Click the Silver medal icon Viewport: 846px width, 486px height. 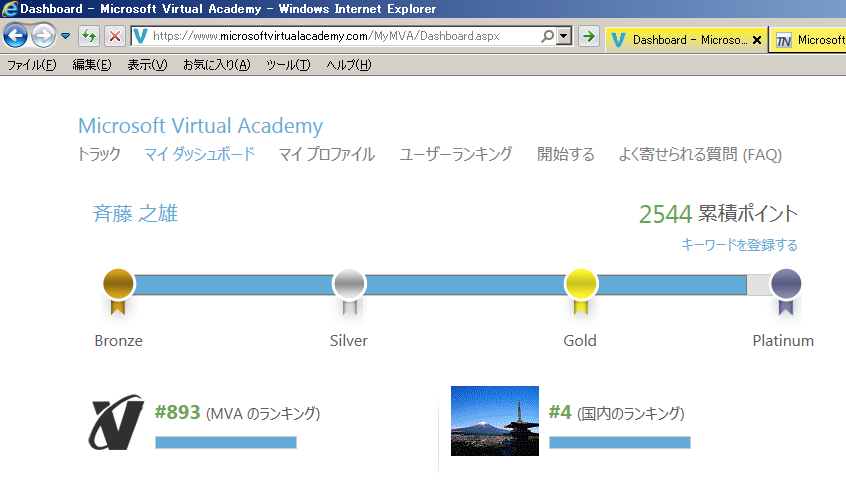tap(349, 286)
